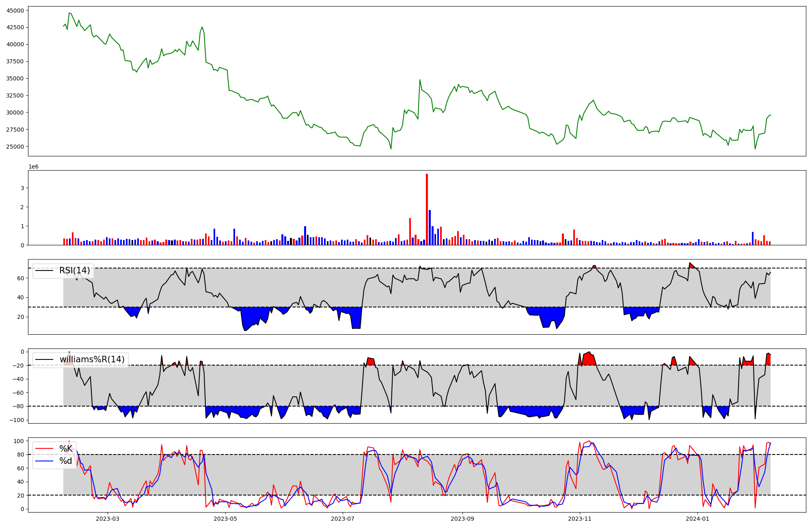This screenshot has height=528, width=812.
Task: Click the 2023-11 date tick label
Action: (x=580, y=519)
